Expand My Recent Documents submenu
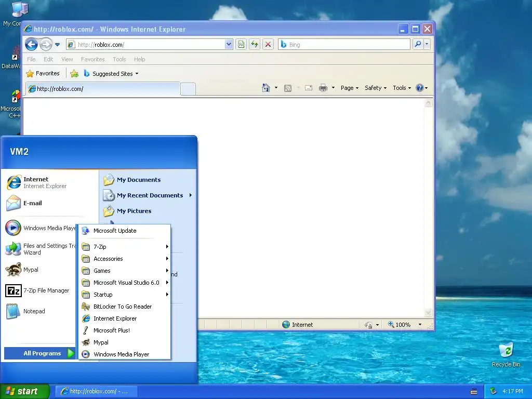Viewport: 532px width, 399px height. [x=148, y=195]
